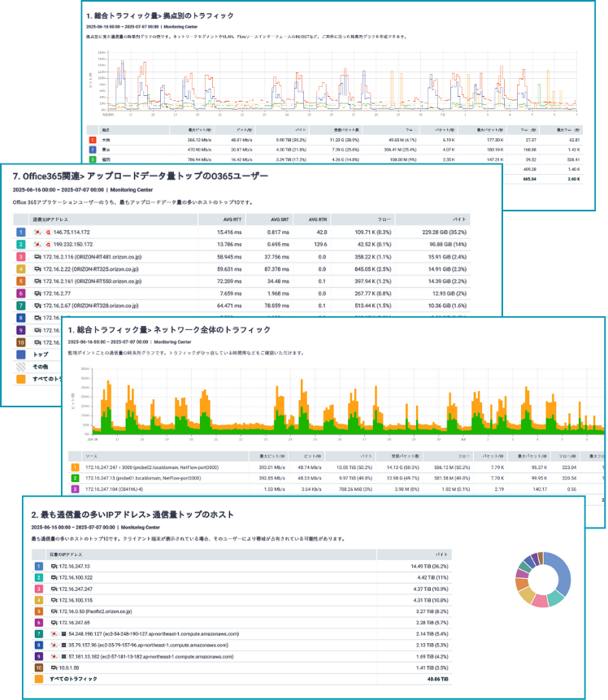The width and height of the screenshot is (608, 700).
Task: Click the host icon beside 10.0.1.50
Action: click(x=54, y=667)
